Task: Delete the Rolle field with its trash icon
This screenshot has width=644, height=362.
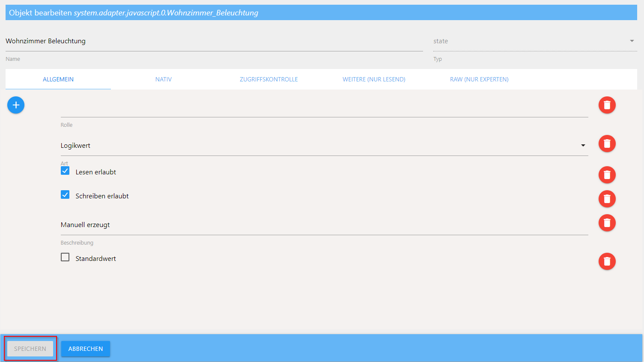Action: 607,105
